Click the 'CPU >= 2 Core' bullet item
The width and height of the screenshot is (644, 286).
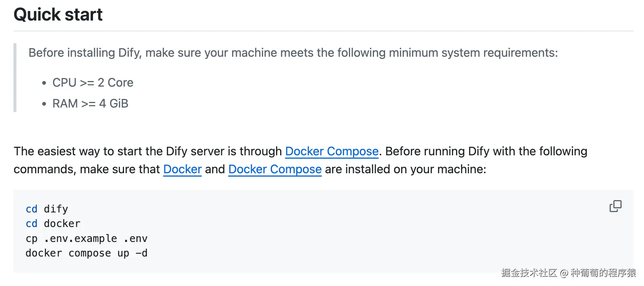(x=93, y=83)
